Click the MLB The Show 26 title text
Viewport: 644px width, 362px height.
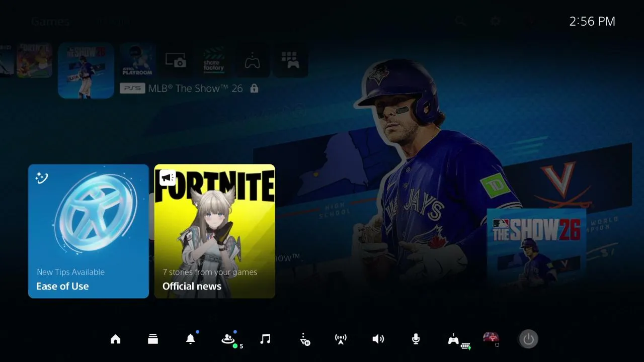195,88
